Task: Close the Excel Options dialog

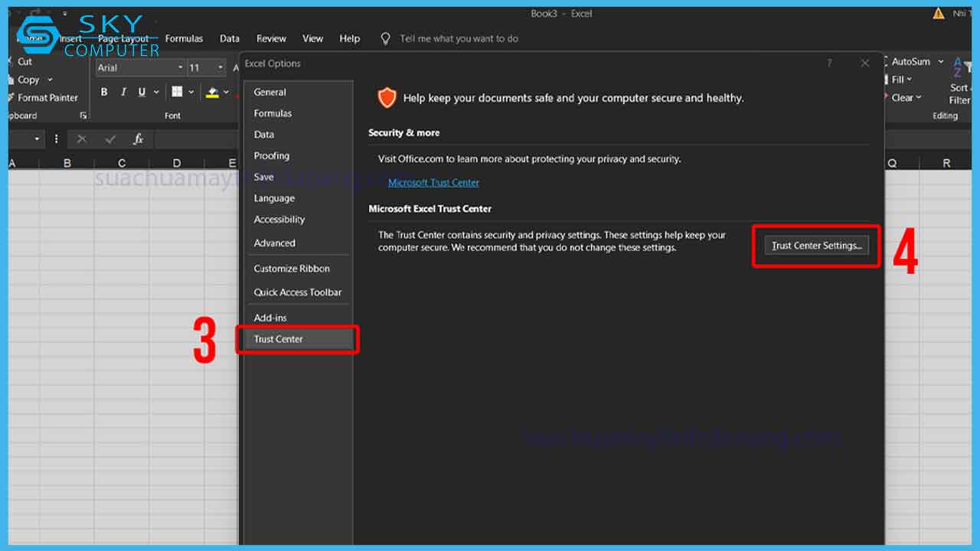Action: (x=865, y=64)
